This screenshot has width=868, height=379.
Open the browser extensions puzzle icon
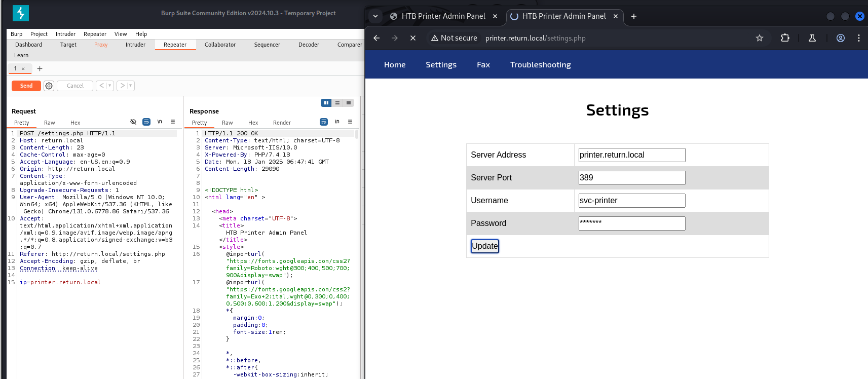(785, 38)
